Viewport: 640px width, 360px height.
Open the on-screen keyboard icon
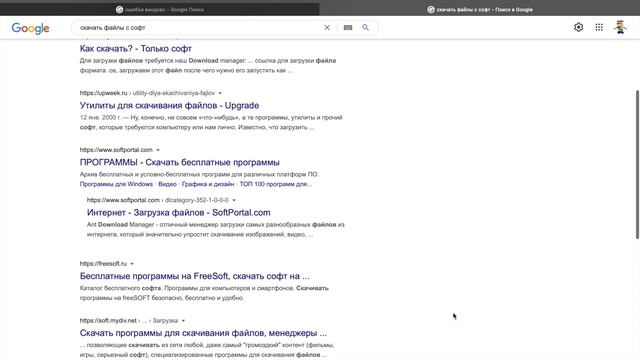[348, 27]
